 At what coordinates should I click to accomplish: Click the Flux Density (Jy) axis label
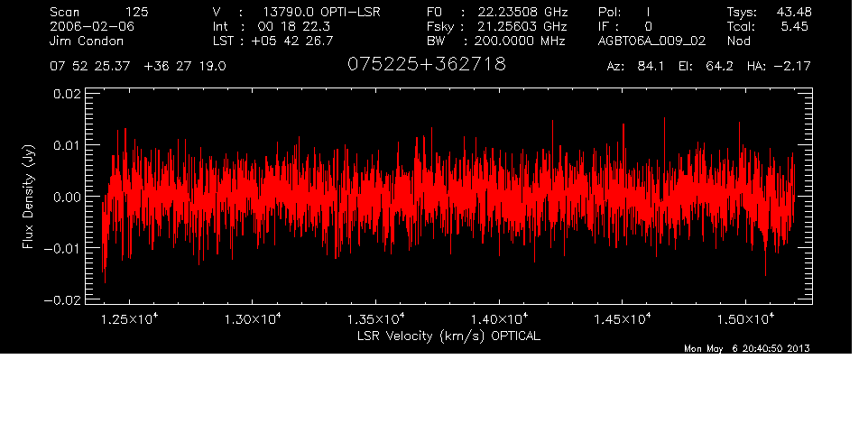point(28,197)
